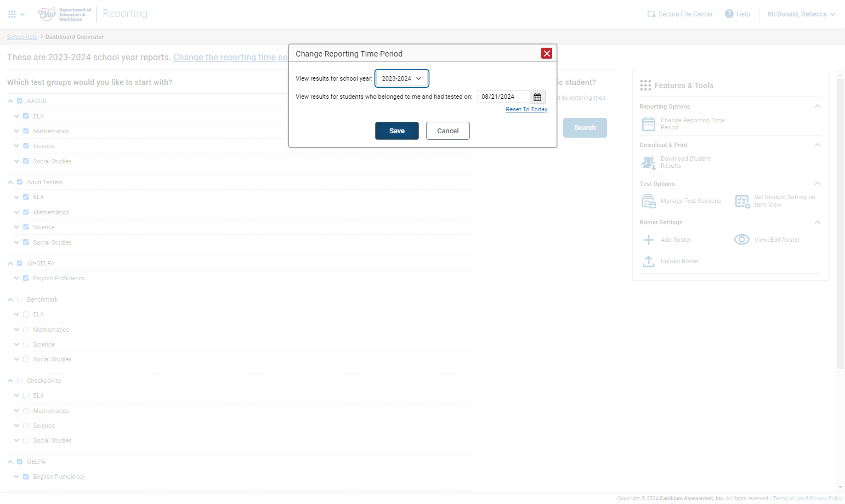
Task: Check the Benchmark test group checkbox
Action: [x=20, y=299]
